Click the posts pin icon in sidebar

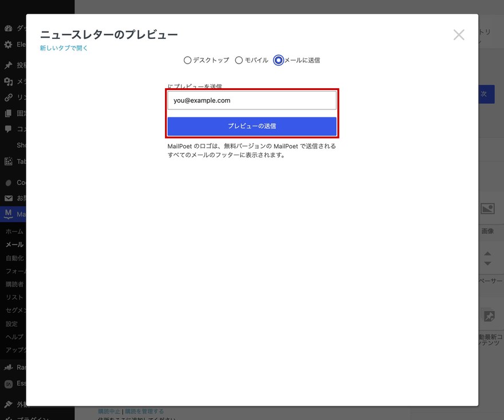[9, 65]
